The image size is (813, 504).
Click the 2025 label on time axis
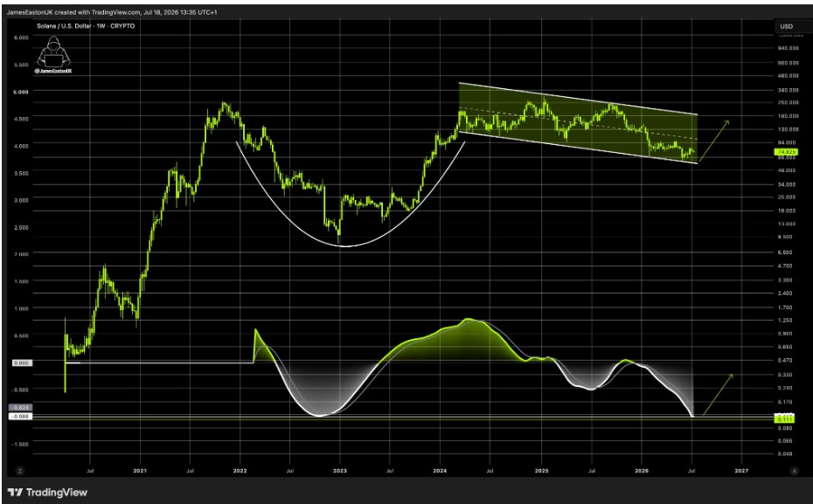tap(541, 471)
